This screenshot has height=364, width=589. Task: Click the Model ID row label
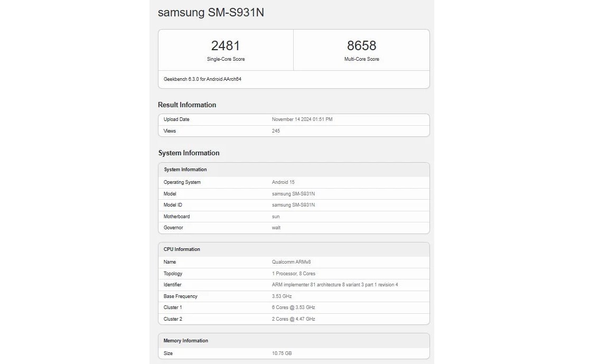pos(172,205)
